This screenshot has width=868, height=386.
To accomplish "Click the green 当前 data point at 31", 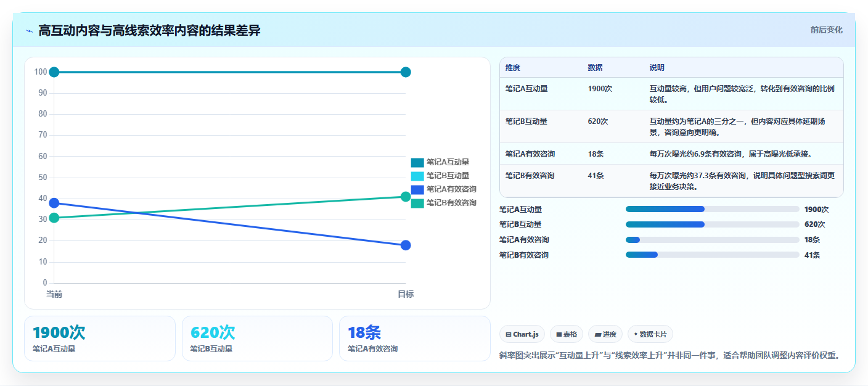I will pos(54,218).
